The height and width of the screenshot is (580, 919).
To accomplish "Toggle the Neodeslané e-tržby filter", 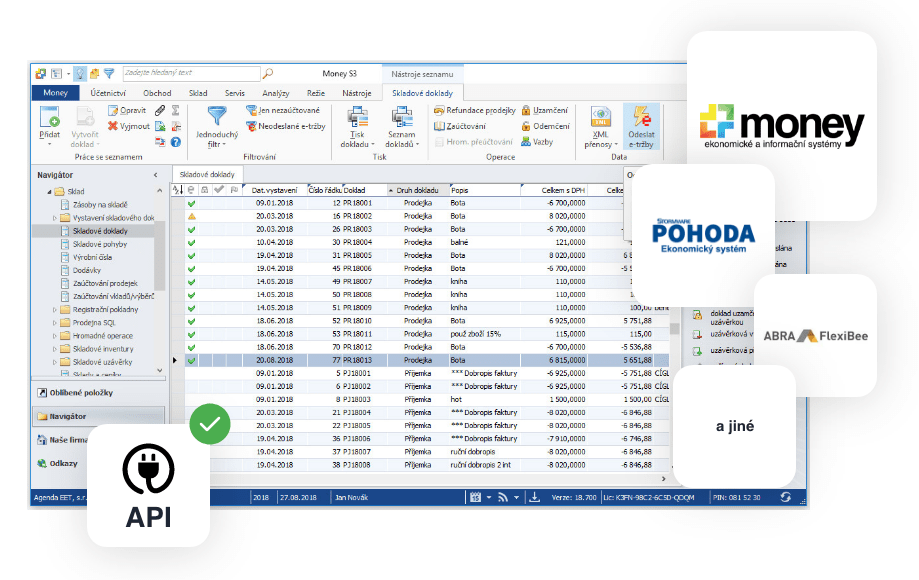I will (286, 126).
